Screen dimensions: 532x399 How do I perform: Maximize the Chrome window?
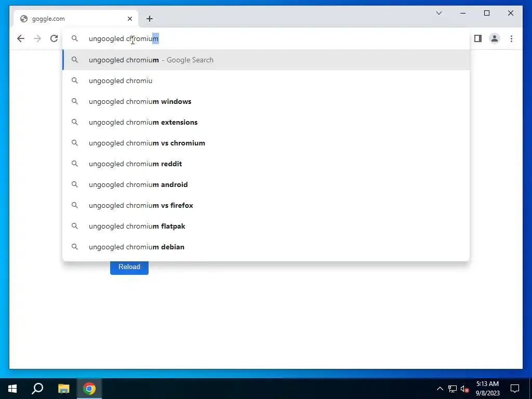(486, 13)
